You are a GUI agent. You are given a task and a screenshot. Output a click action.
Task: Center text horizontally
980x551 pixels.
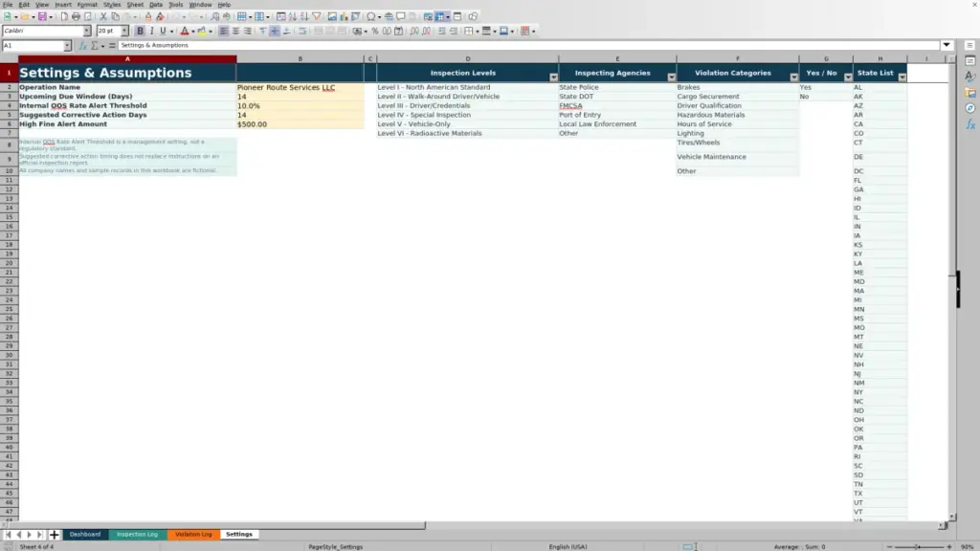[x=235, y=32]
